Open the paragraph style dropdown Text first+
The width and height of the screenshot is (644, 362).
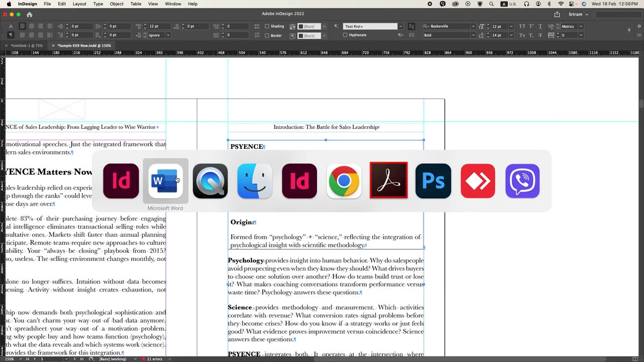pos(400,26)
